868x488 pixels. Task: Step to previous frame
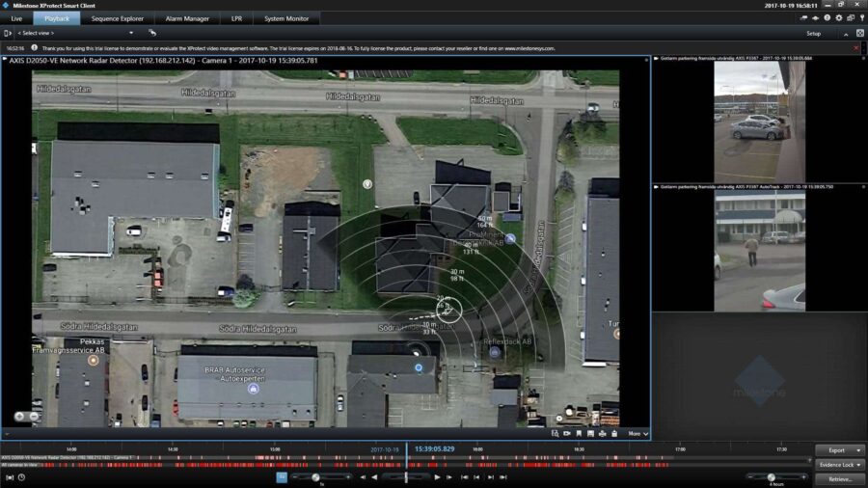click(x=363, y=477)
